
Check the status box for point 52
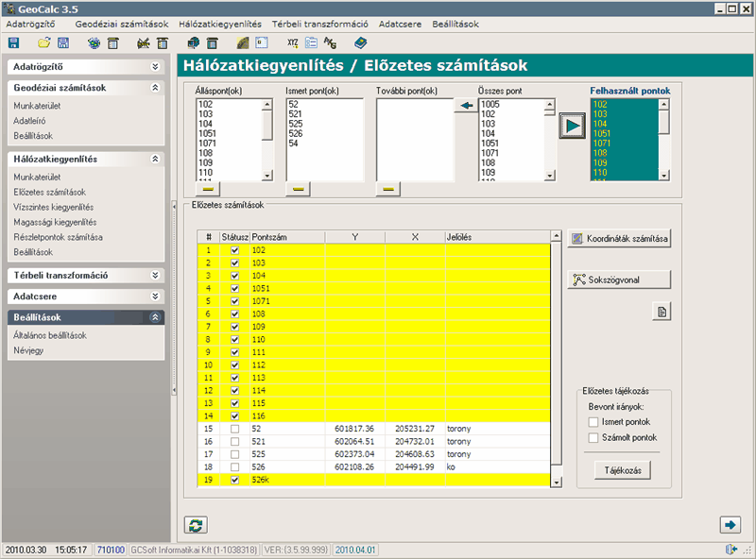tap(234, 429)
